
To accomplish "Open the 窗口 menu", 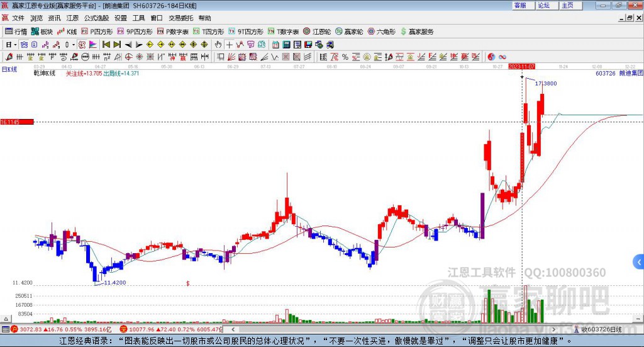I will [157, 18].
